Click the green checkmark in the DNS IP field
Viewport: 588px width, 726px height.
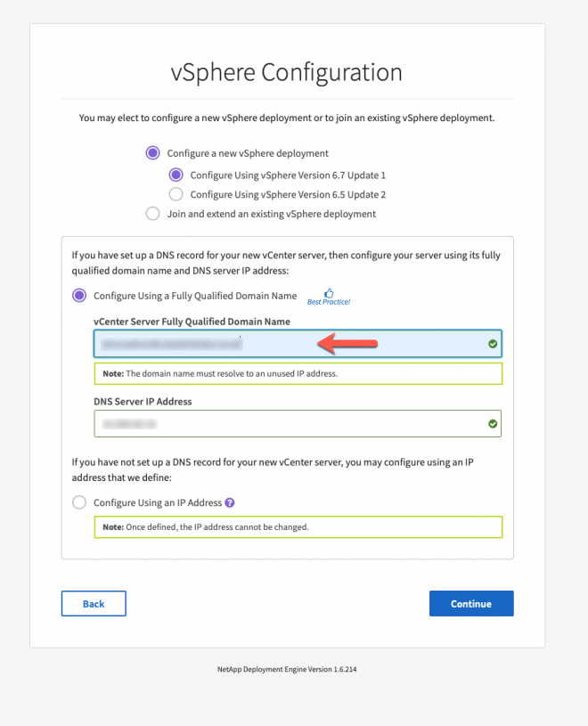(491, 423)
